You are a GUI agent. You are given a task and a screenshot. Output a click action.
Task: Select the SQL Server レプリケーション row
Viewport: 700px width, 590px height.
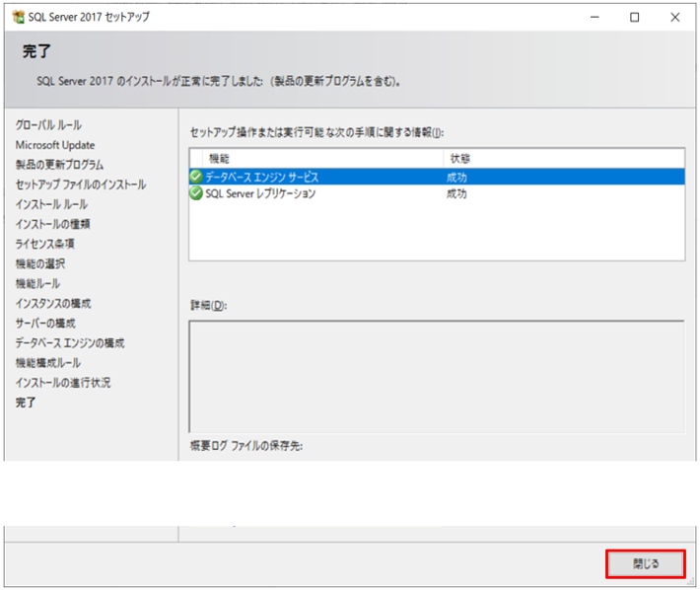(x=437, y=193)
